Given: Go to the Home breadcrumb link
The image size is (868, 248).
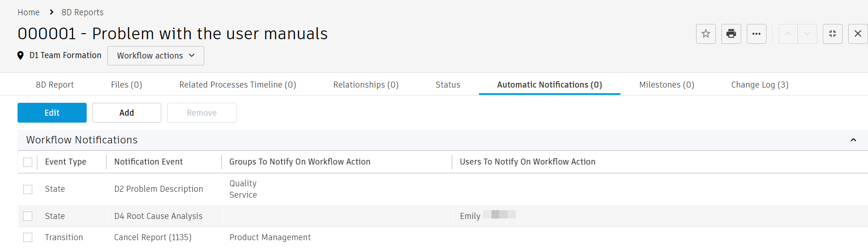Looking at the screenshot, I should [x=29, y=12].
